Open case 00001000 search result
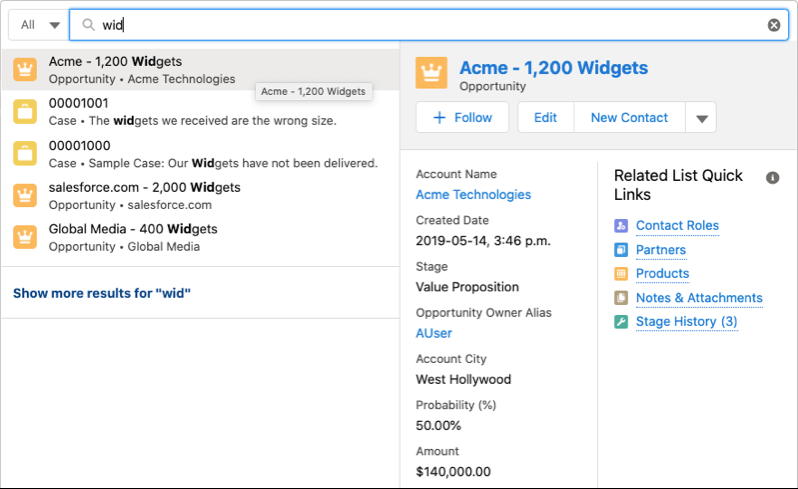Screen dimensions: 798x489 pos(201,154)
